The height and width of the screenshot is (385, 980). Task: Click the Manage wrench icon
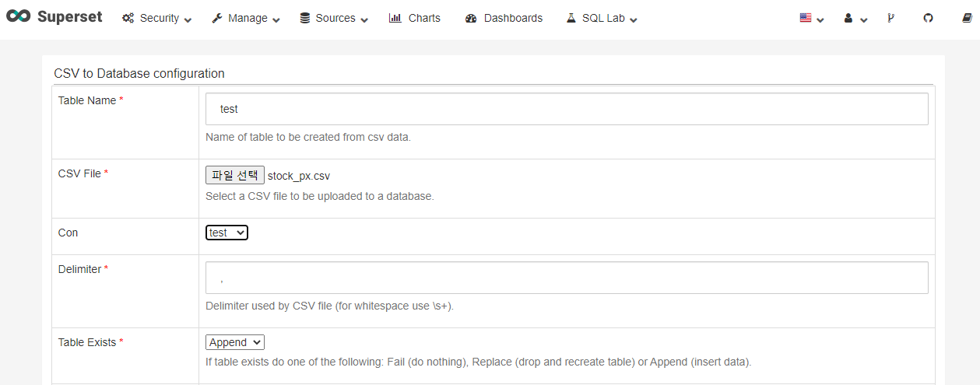pyautogui.click(x=217, y=18)
